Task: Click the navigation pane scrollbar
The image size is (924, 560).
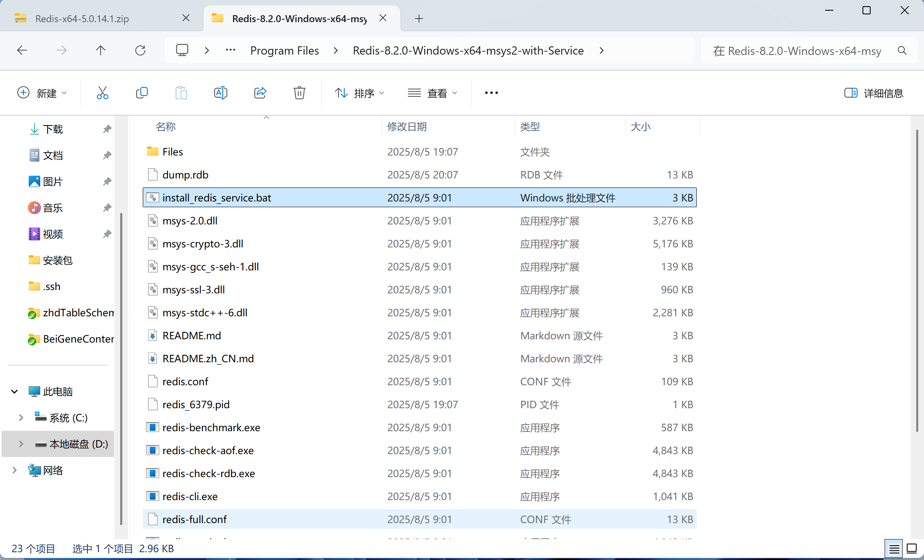Action: [121, 368]
